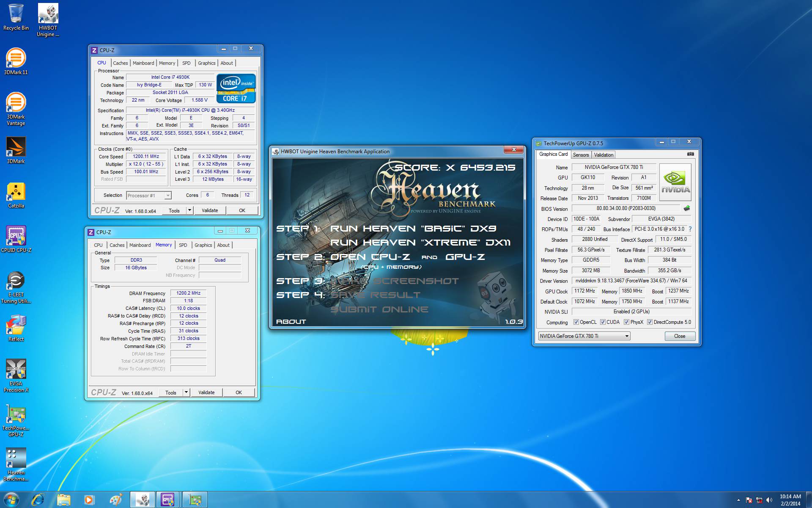Toggle the OpenCL checkbox in GPU-Z
Screen dimensions: 812x508
tap(576, 322)
